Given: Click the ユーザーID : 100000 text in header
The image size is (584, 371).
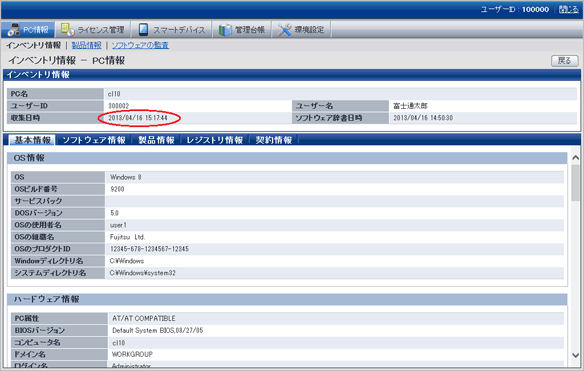Looking at the screenshot, I should [x=514, y=9].
